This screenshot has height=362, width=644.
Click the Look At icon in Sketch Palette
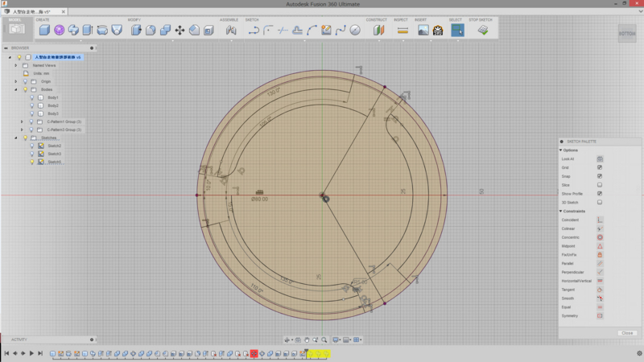click(x=600, y=158)
